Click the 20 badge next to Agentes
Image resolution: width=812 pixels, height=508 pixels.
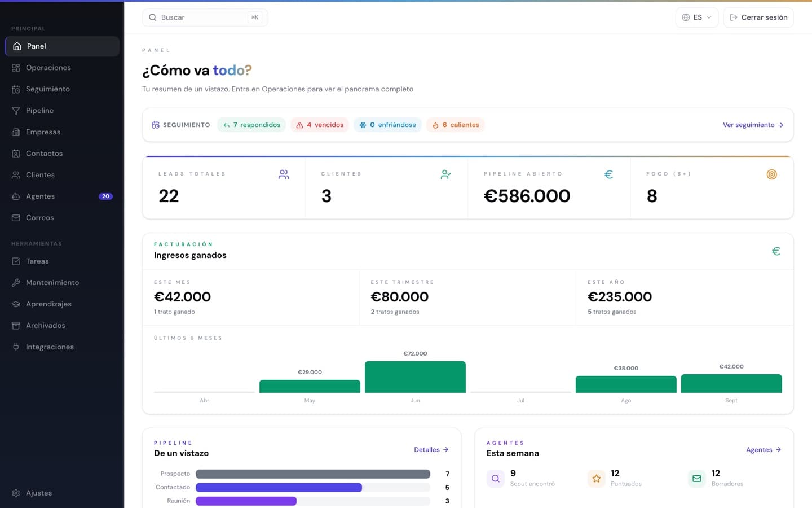tap(105, 196)
